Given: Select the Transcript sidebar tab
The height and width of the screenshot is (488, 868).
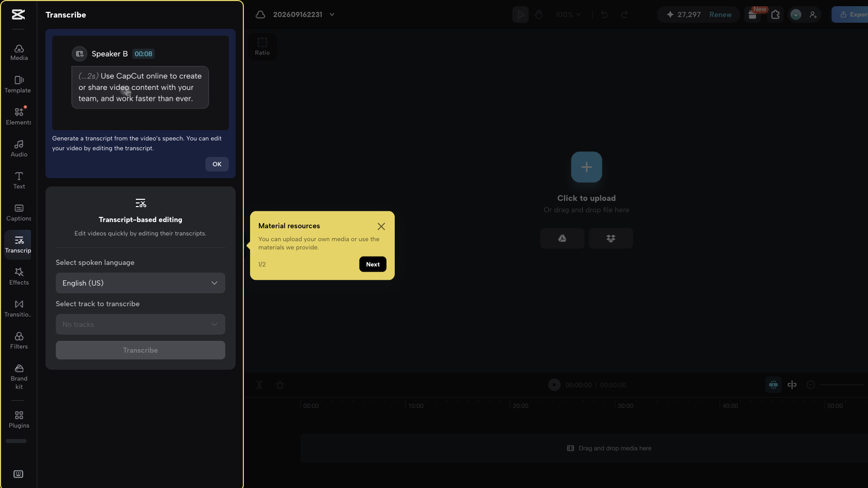Looking at the screenshot, I should click(x=19, y=244).
